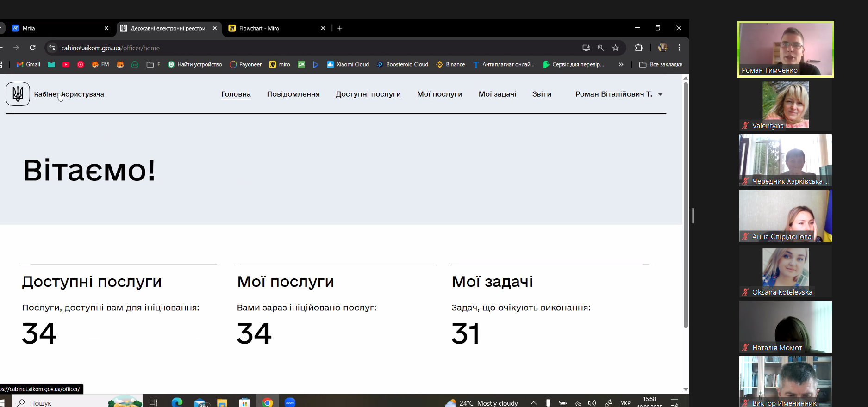Show hidden system tray icons
The image size is (868, 407).
(533, 403)
